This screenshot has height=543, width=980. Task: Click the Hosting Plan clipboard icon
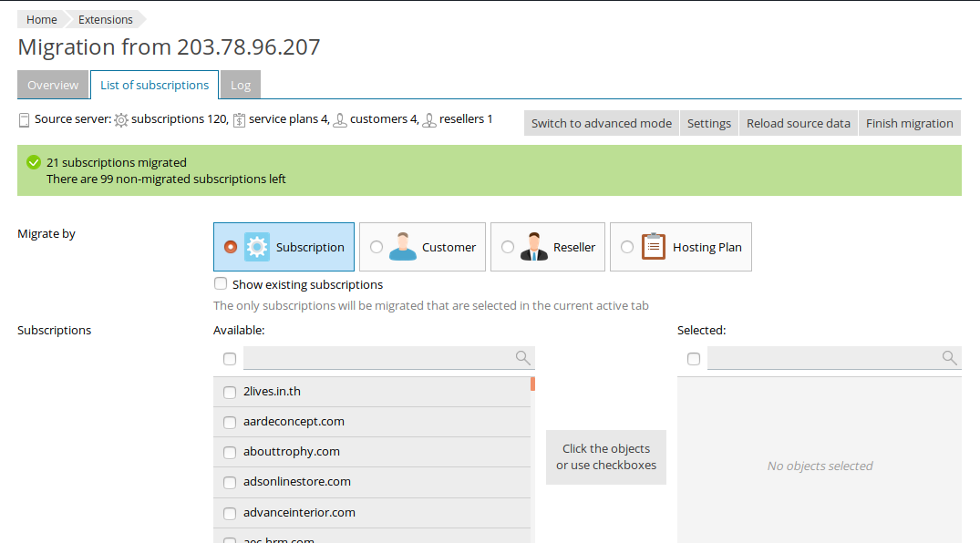pyautogui.click(x=654, y=247)
